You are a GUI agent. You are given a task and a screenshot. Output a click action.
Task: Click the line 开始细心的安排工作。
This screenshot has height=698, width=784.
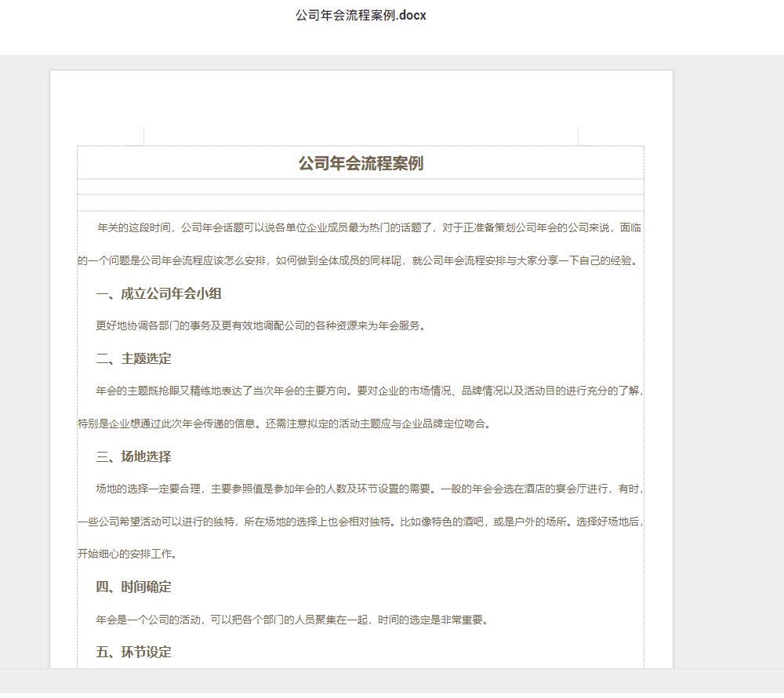128,554
